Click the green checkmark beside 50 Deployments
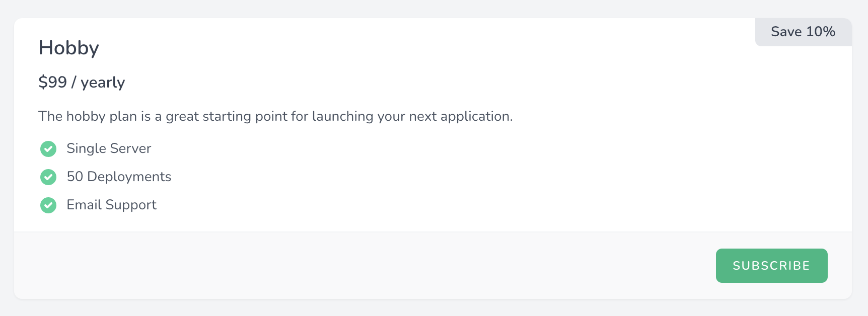 coord(48,177)
